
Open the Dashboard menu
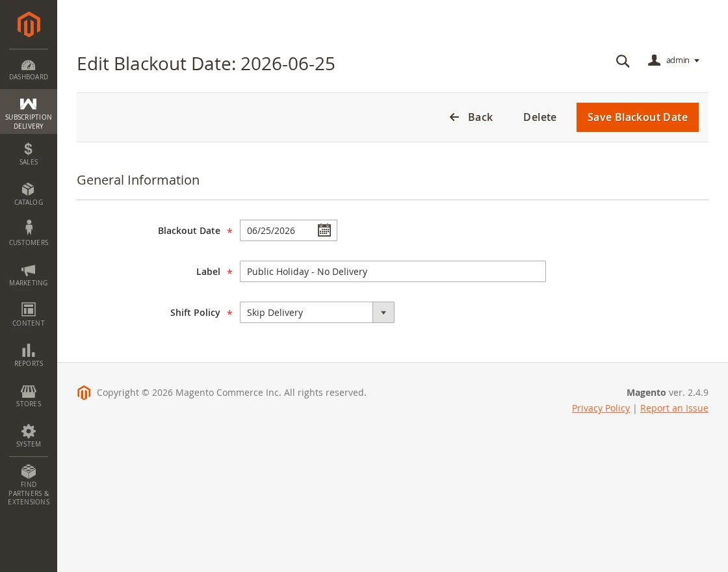(29, 70)
